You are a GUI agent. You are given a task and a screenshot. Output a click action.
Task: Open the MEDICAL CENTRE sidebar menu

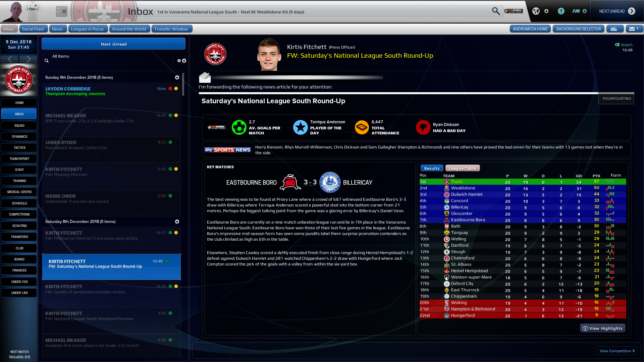coord(19,192)
